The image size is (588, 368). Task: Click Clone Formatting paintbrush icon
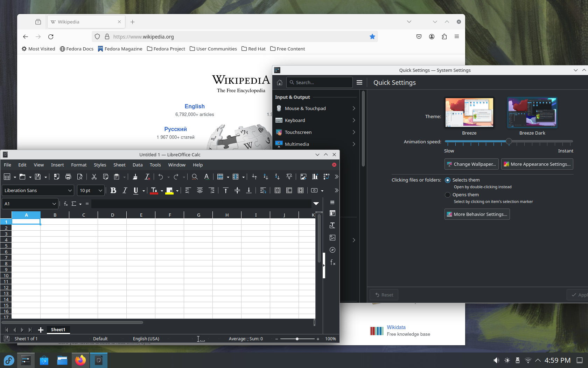(135, 177)
